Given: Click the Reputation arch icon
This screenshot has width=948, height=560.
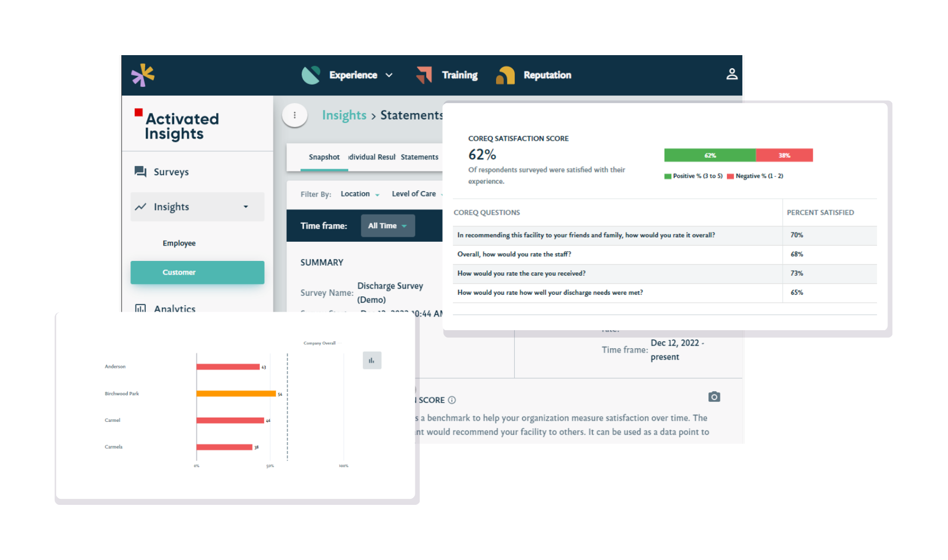Looking at the screenshot, I should pos(505,75).
